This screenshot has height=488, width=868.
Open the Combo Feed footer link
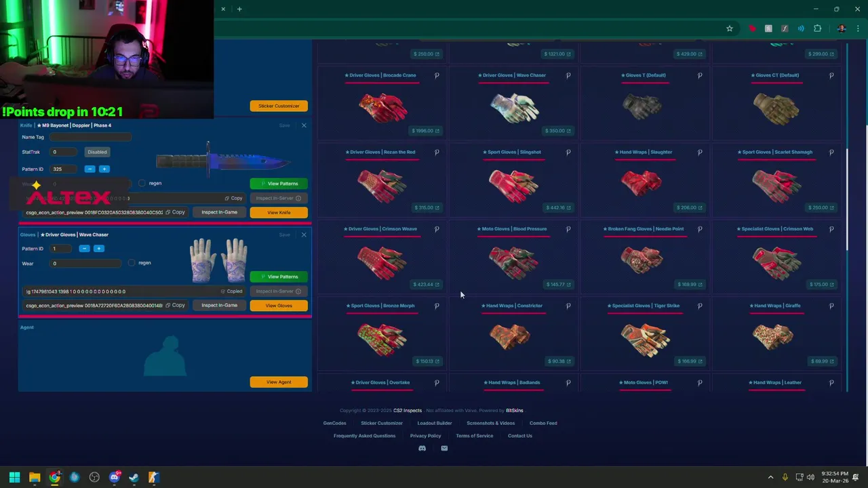[x=543, y=423]
